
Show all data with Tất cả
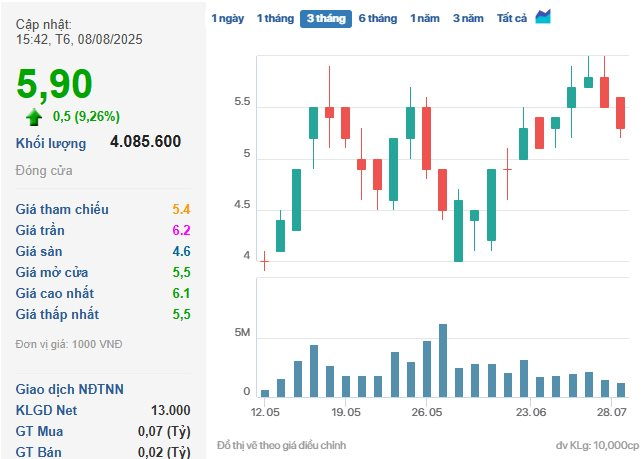tap(511, 18)
